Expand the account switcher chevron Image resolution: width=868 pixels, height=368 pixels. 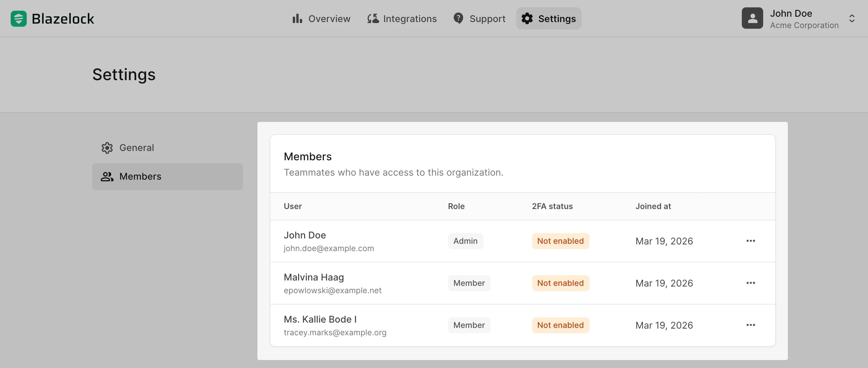tap(852, 19)
